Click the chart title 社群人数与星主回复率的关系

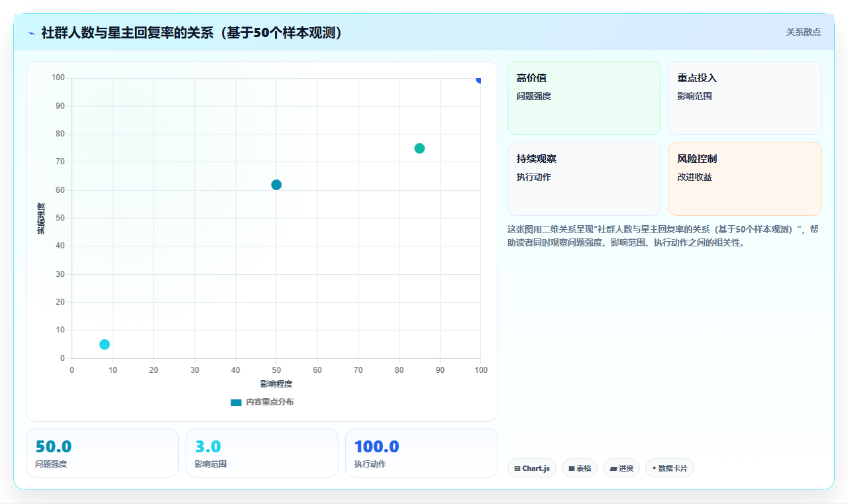click(x=192, y=32)
